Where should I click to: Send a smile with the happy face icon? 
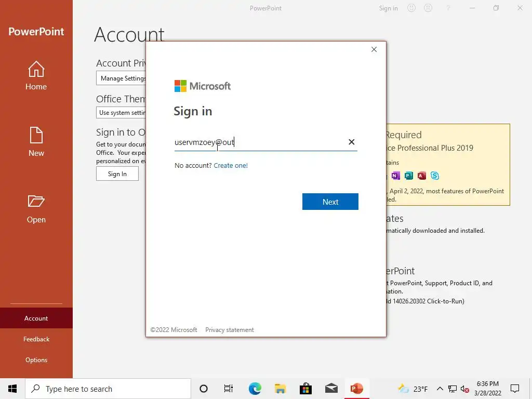[x=411, y=8]
